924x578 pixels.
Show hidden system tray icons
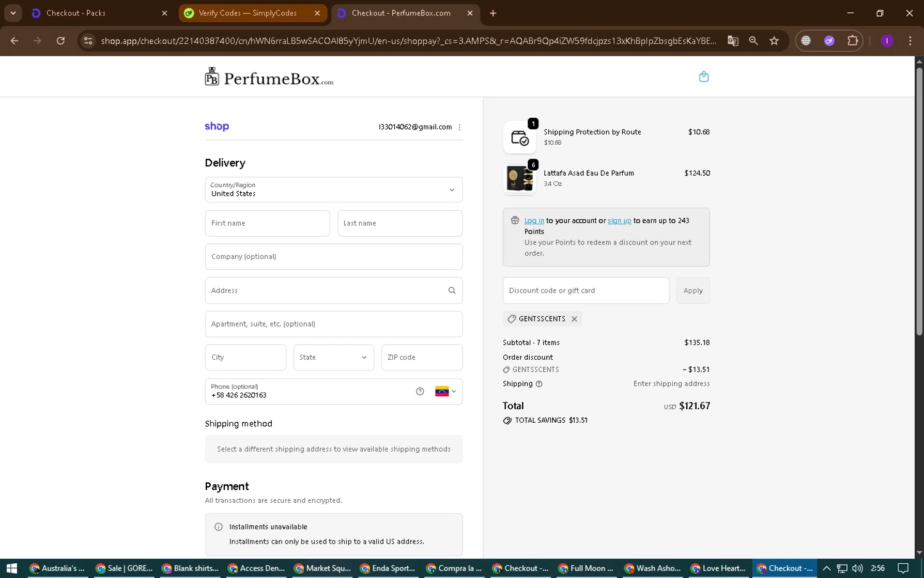(x=827, y=568)
